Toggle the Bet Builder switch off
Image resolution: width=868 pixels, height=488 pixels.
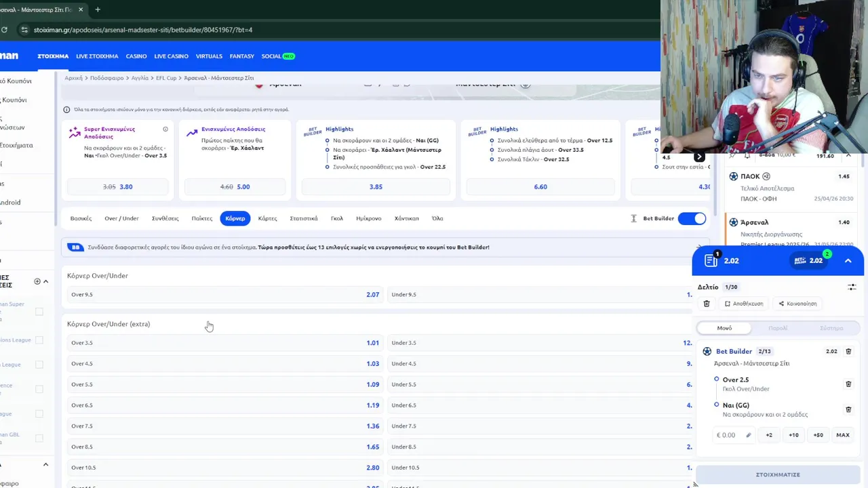(x=692, y=218)
